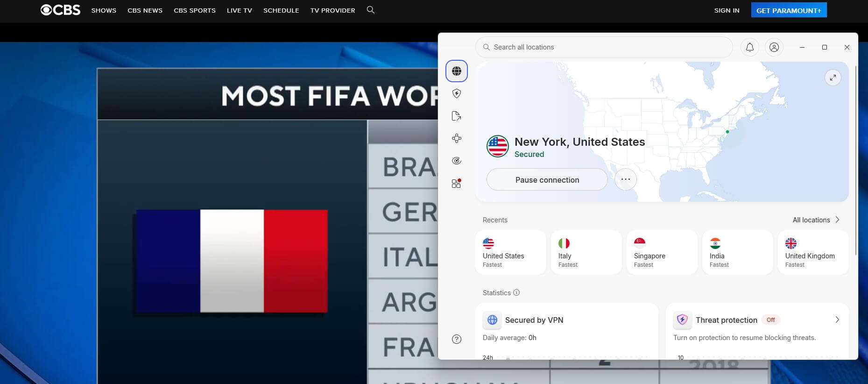Click the Statistics info icon
Screen dimensions: 868x384
pyautogui.click(x=516, y=292)
